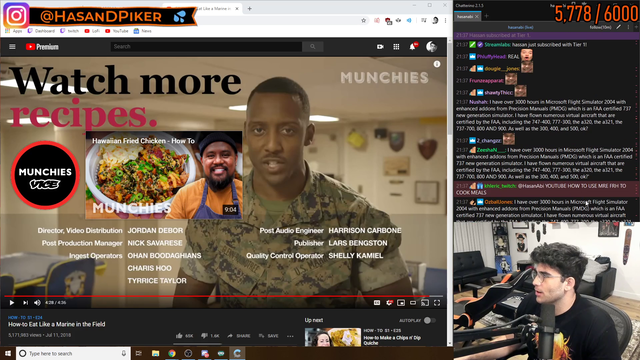Toggle subtitles/closed captions

coord(377,302)
